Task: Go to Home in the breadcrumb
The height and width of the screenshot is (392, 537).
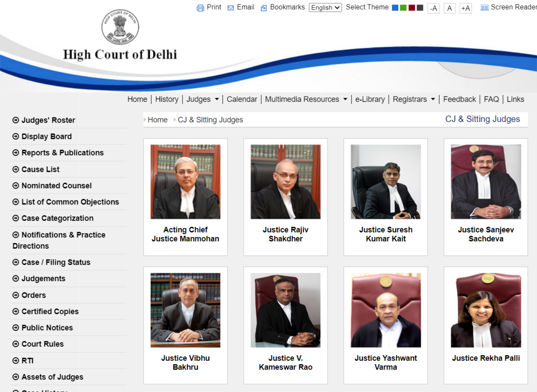Action: (158, 120)
